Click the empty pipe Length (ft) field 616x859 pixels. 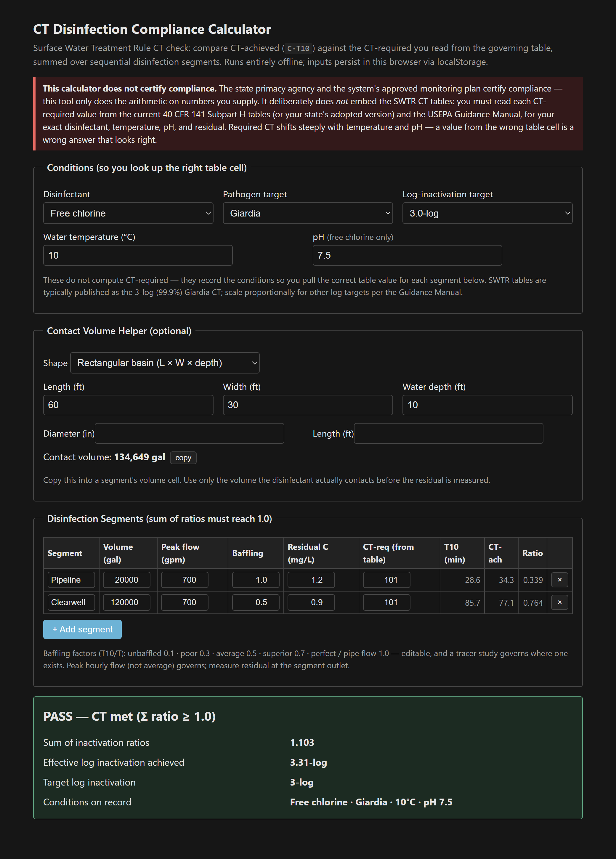pyautogui.click(x=448, y=433)
